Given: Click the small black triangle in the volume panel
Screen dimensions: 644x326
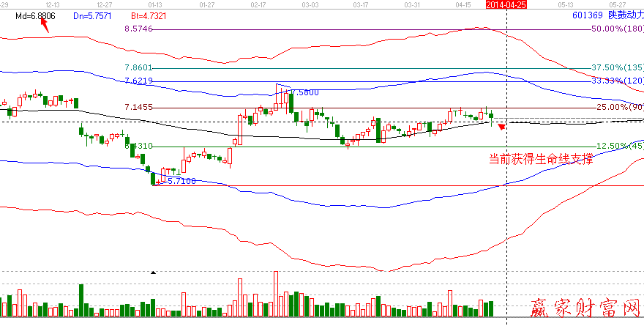Looking at the screenshot, I should 153,273.
